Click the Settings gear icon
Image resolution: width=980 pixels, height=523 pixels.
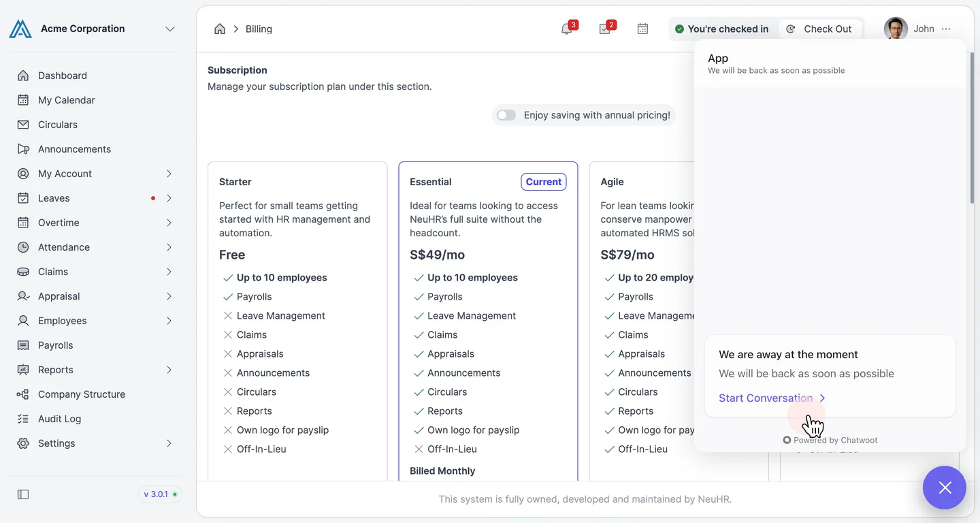click(x=23, y=443)
